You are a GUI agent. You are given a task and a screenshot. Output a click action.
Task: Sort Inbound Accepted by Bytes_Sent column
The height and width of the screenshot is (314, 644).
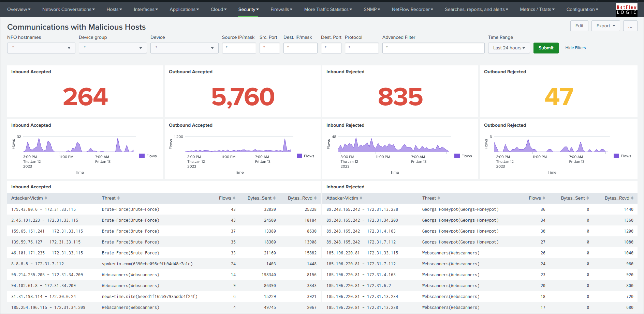point(261,198)
